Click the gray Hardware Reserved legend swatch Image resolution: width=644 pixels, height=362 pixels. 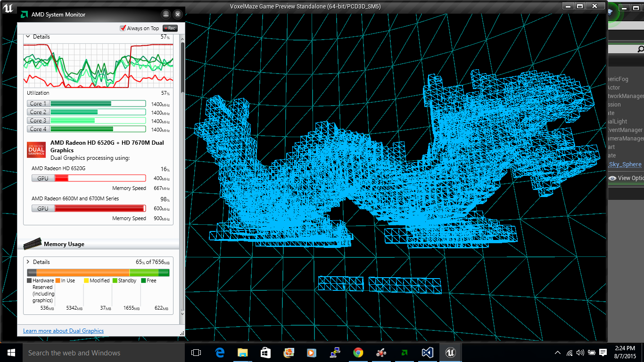point(29,280)
